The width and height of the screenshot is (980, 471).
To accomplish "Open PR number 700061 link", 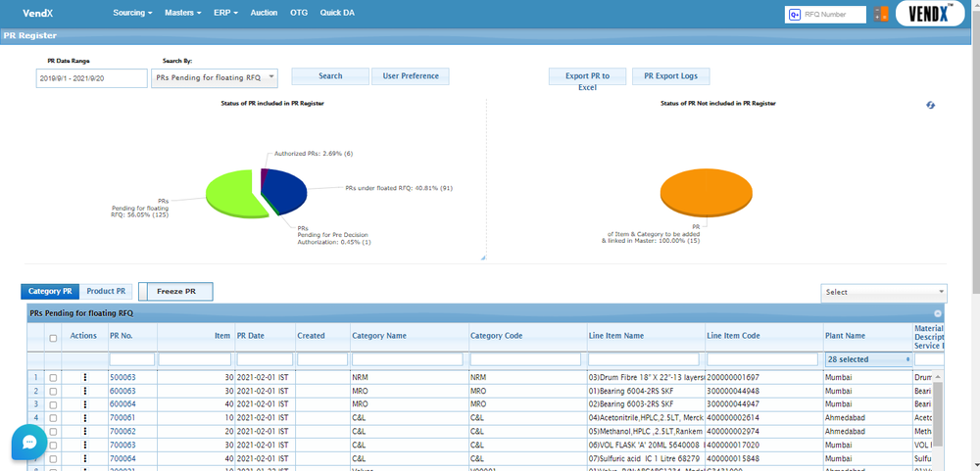I will [122, 418].
